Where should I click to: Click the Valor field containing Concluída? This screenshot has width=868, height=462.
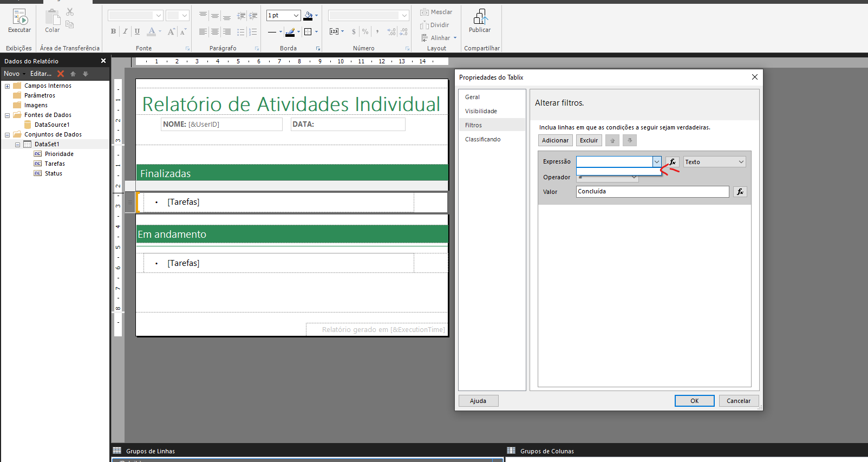652,192
